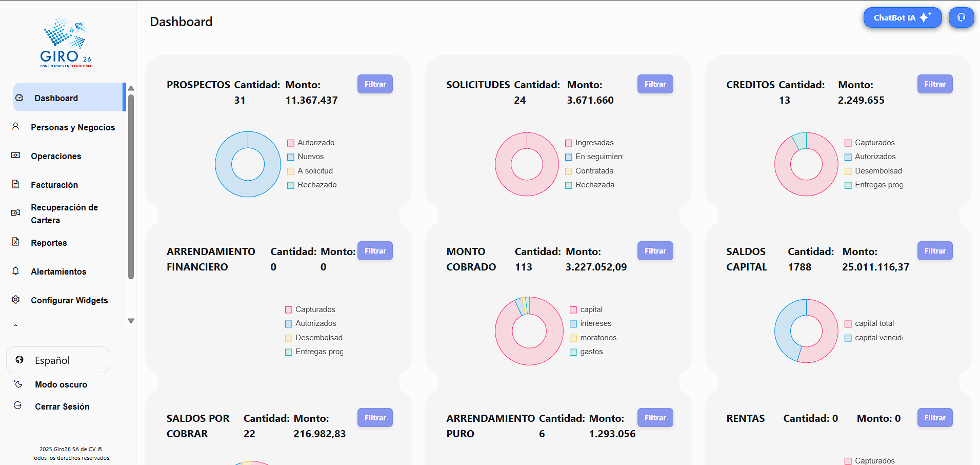Viewport: 980px width, 465px height.
Task: Open the Español language selector
Action: pyautogui.click(x=58, y=360)
